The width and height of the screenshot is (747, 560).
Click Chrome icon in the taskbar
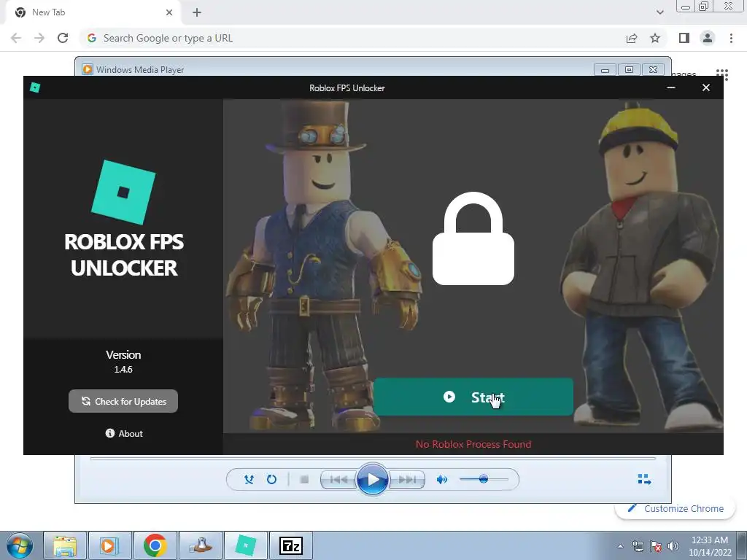(x=155, y=545)
